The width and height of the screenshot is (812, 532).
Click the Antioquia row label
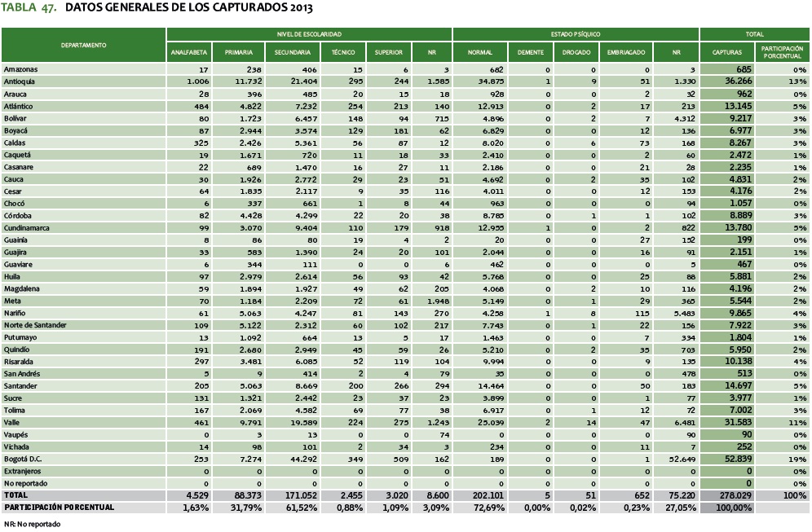click(x=20, y=81)
